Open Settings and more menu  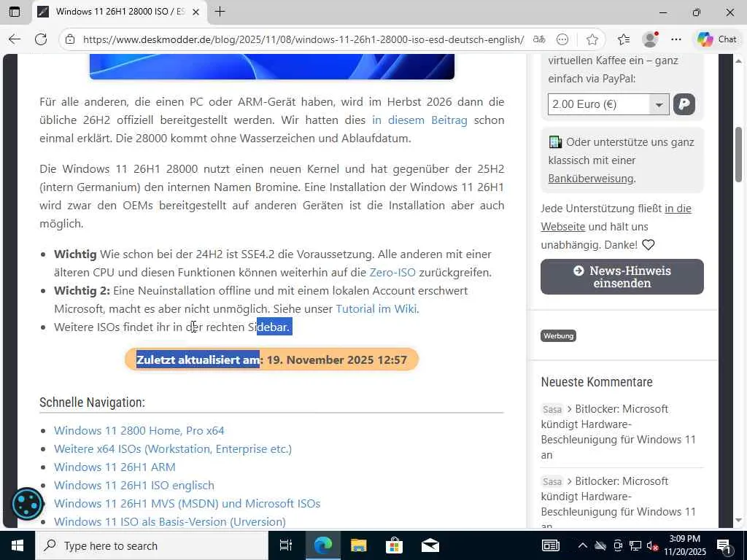(x=676, y=39)
